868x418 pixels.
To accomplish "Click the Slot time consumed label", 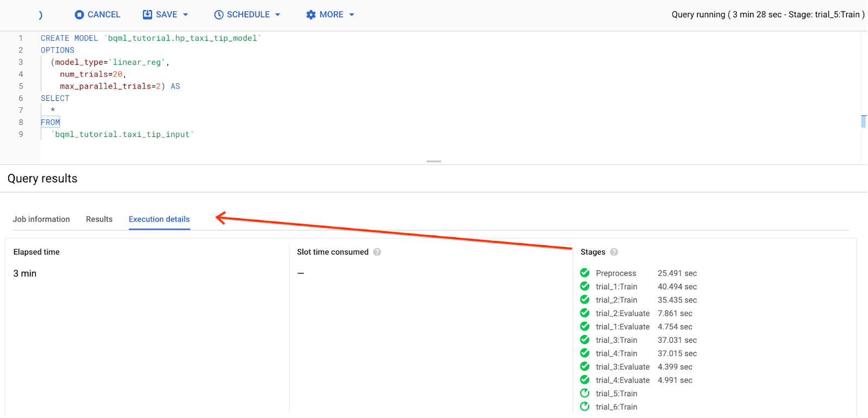I will pyautogui.click(x=333, y=252).
